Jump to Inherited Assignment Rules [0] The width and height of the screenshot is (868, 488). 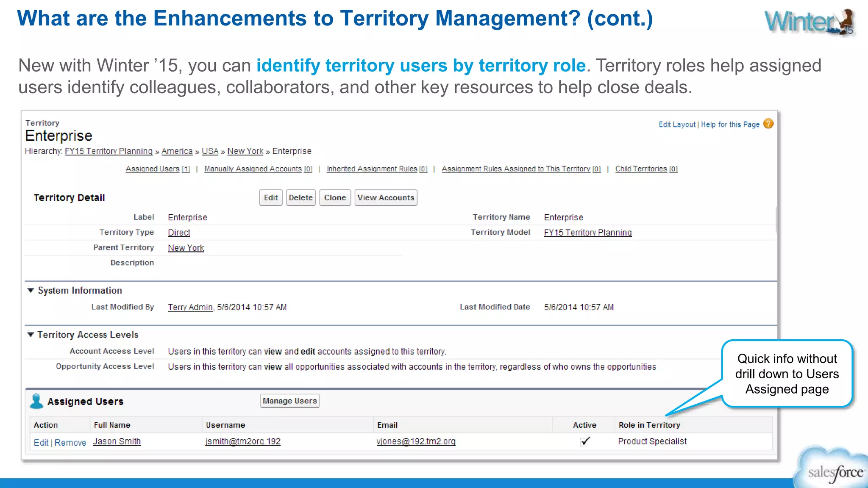click(377, 169)
